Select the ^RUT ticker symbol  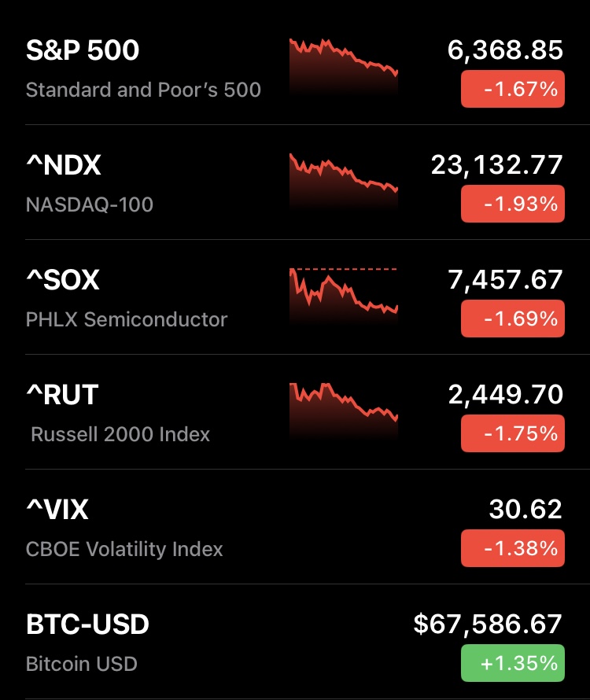click(62, 396)
